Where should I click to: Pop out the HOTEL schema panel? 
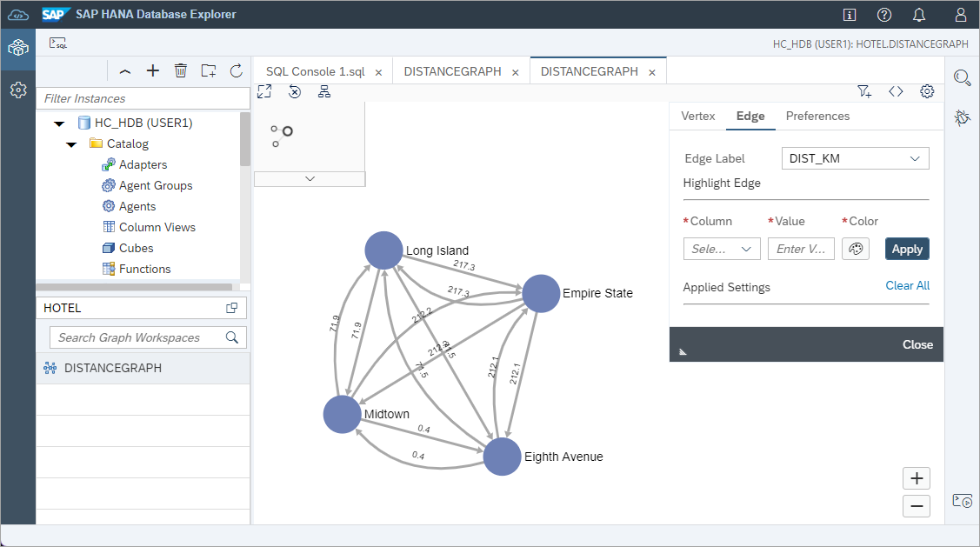click(231, 308)
